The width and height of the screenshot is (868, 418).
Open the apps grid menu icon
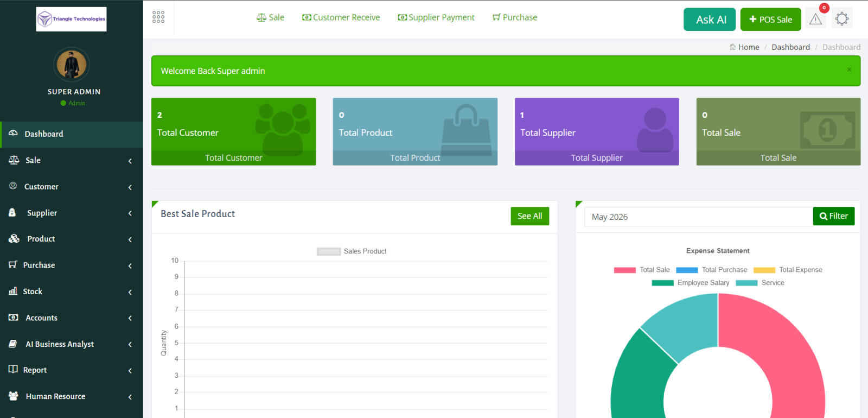(x=158, y=17)
